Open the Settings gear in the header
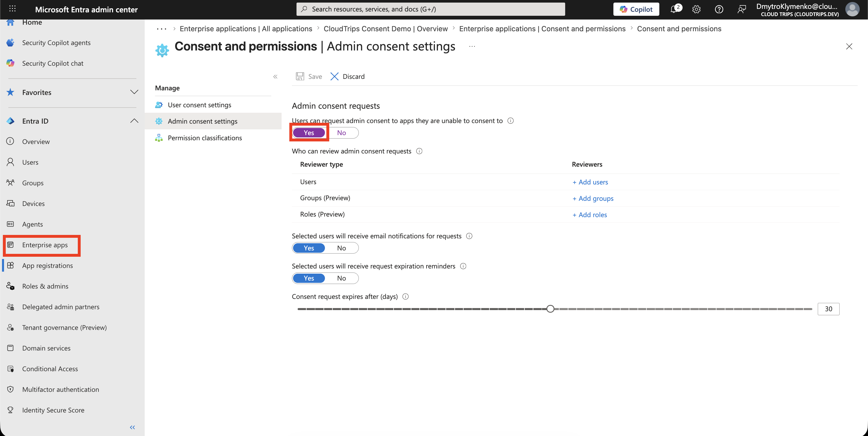868x436 pixels. 696,9
